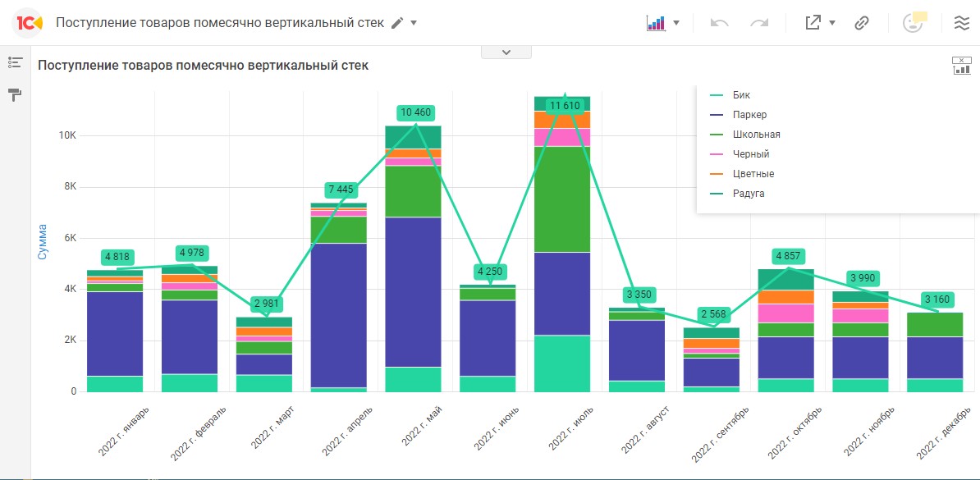
Task: Toggle the Школьная legend entry
Action: pos(756,135)
